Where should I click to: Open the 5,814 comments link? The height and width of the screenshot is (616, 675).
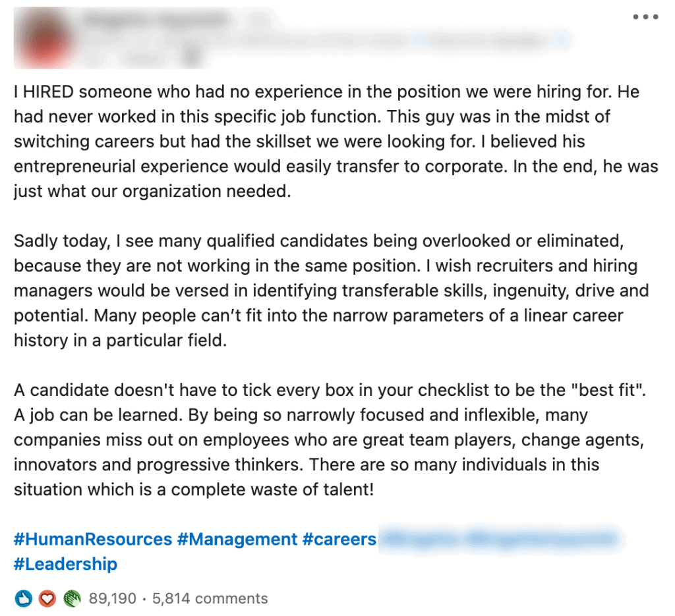[210, 599]
